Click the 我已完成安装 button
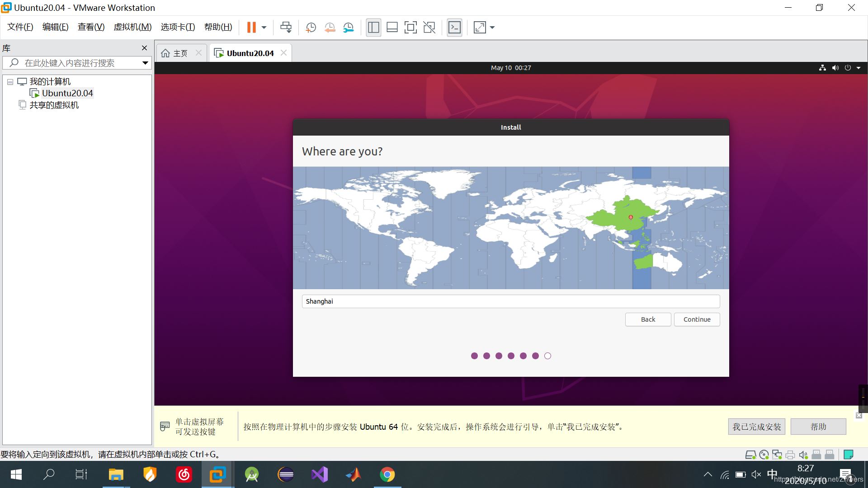Image resolution: width=868 pixels, height=488 pixels. 756,427
